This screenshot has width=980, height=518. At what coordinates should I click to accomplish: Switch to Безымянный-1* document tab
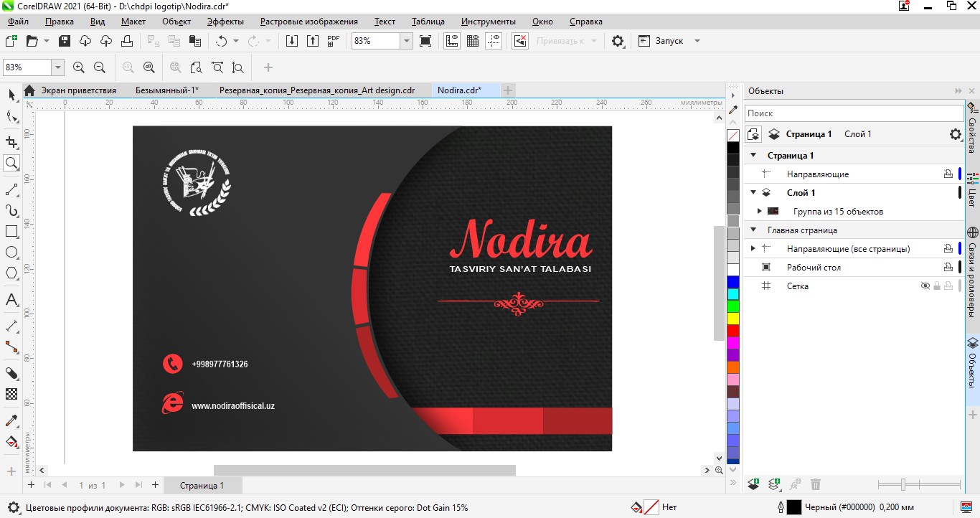[x=167, y=90]
